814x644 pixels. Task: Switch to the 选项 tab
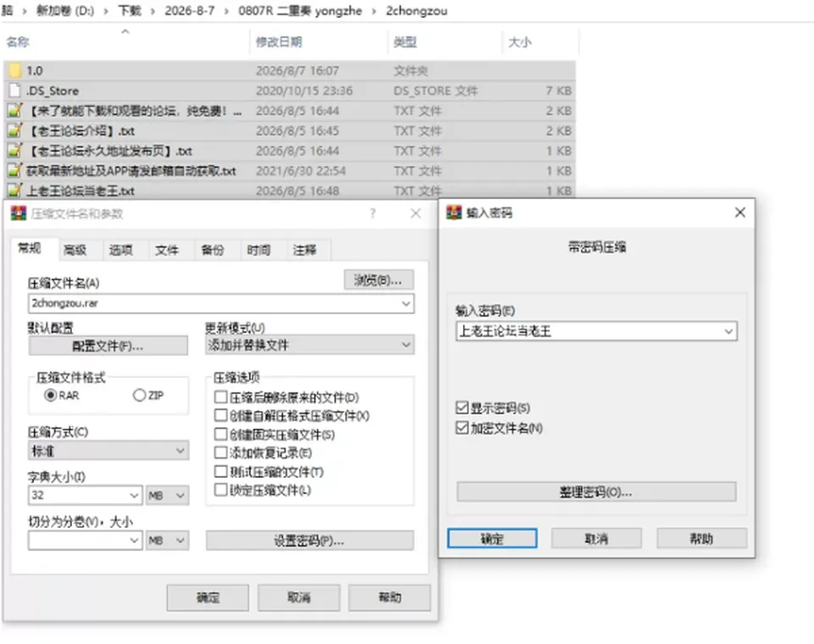[121, 250]
